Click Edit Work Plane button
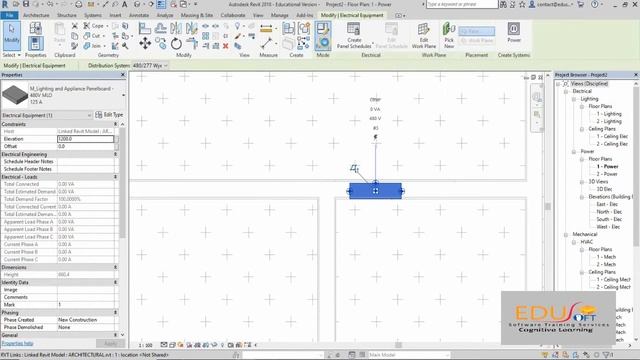The height and width of the screenshot is (360, 640). tap(424, 36)
